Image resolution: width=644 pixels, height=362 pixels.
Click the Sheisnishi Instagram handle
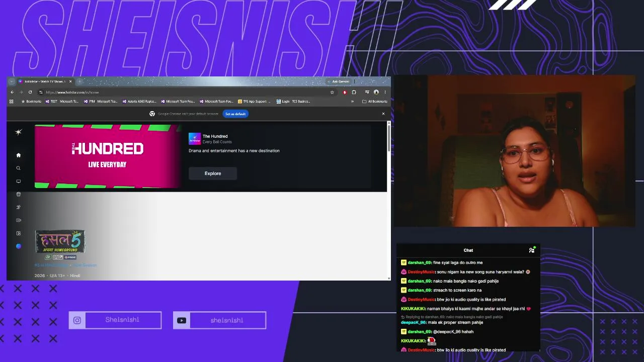(x=122, y=320)
